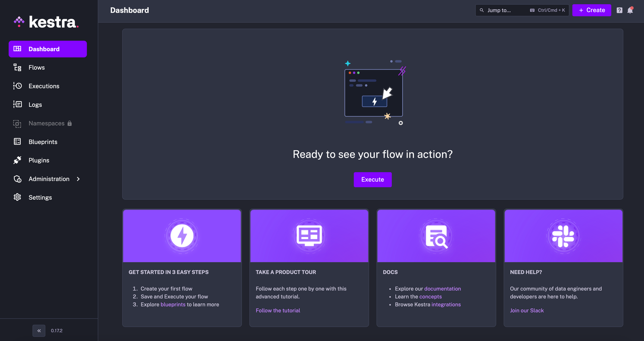Click 'Ready to see your flow in action?' heading
The height and width of the screenshot is (341, 644).
point(372,154)
